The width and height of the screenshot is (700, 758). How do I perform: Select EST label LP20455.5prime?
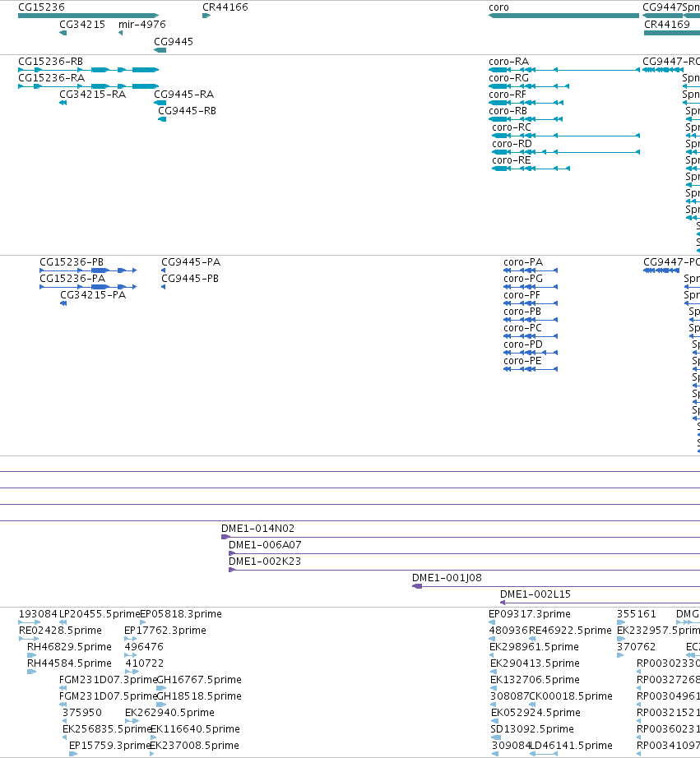click(100, 614)
